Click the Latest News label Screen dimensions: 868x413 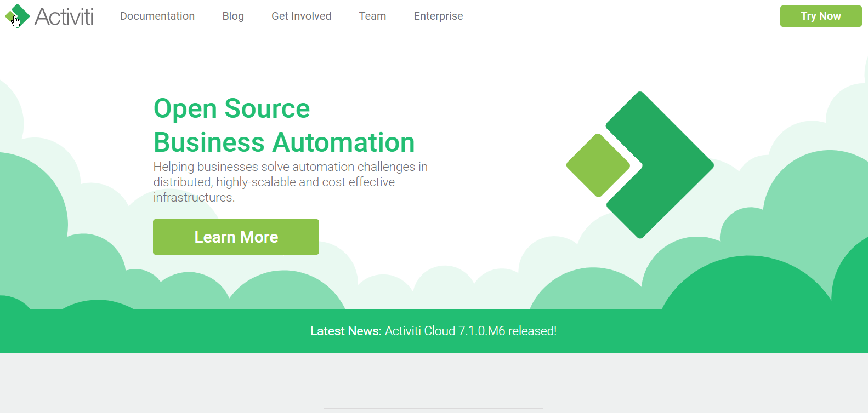[x=345, y=331]
